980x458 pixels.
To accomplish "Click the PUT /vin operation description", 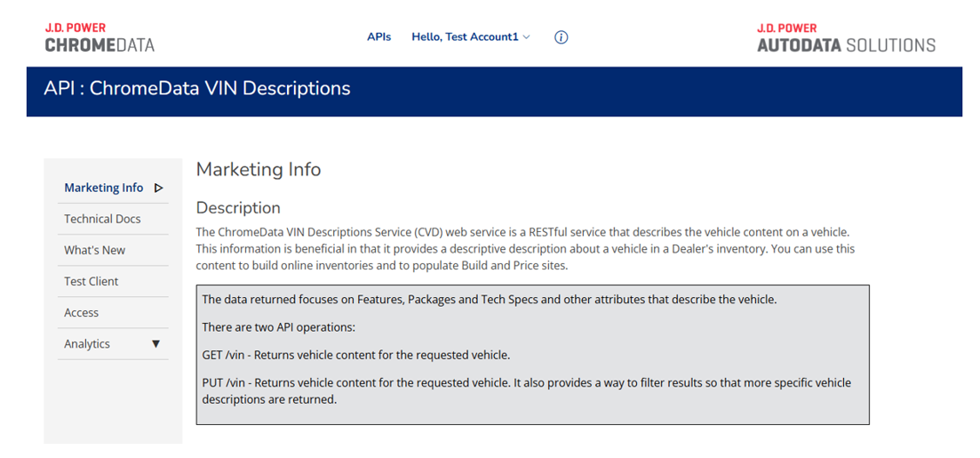I will (x=526, y=391).
